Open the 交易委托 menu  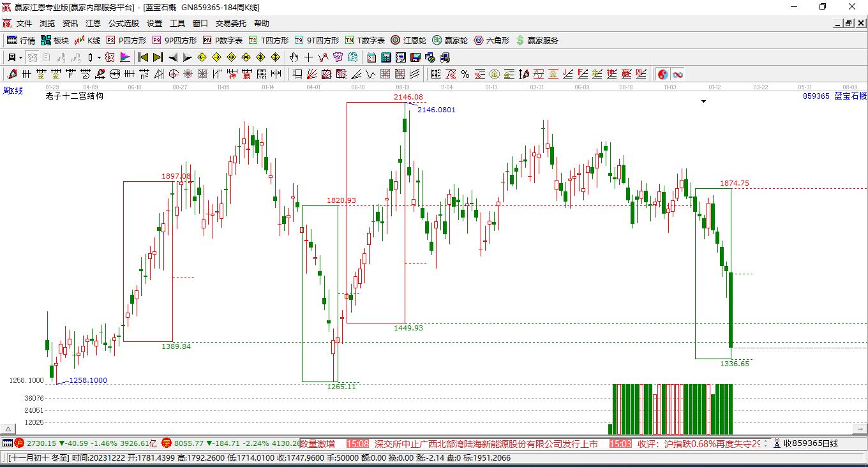click(x=230, y=24)
